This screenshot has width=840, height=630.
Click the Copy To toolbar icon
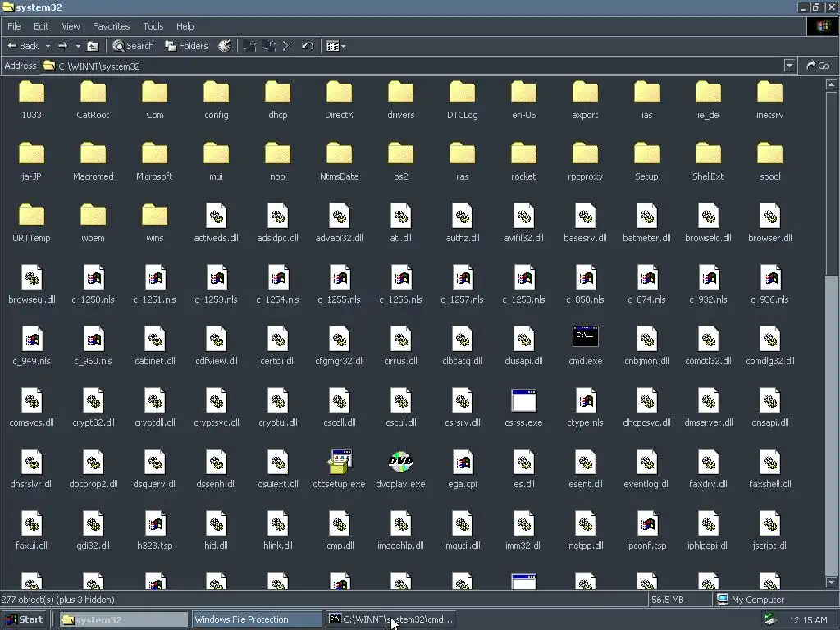coord(269,46)
